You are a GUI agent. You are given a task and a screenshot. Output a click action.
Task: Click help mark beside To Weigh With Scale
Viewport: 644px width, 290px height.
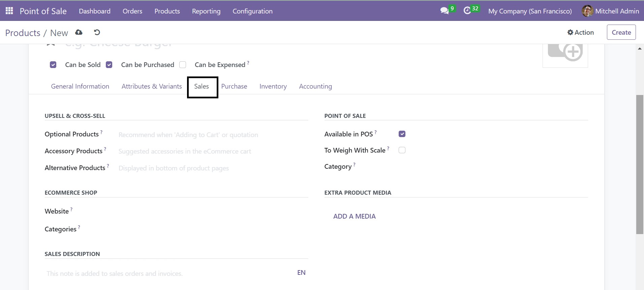(x=388, y=148)
